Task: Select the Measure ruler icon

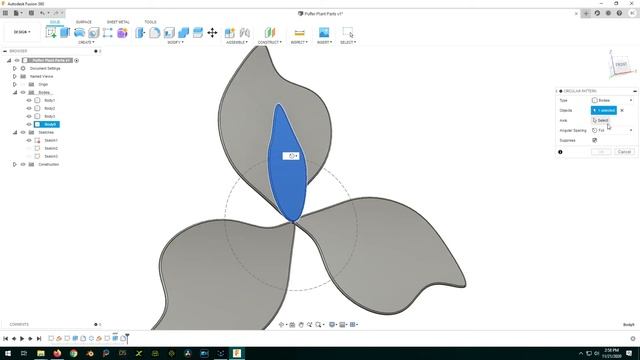Action: 299,32
